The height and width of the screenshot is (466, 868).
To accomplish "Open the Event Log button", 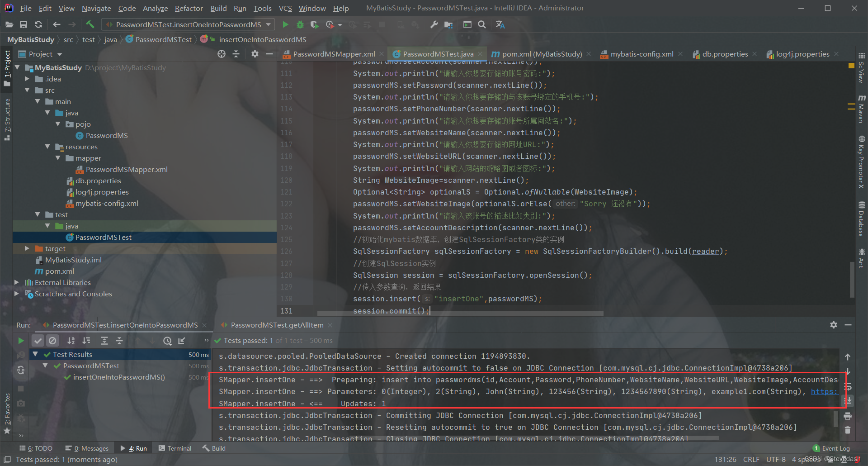I will tap(831, 448).
